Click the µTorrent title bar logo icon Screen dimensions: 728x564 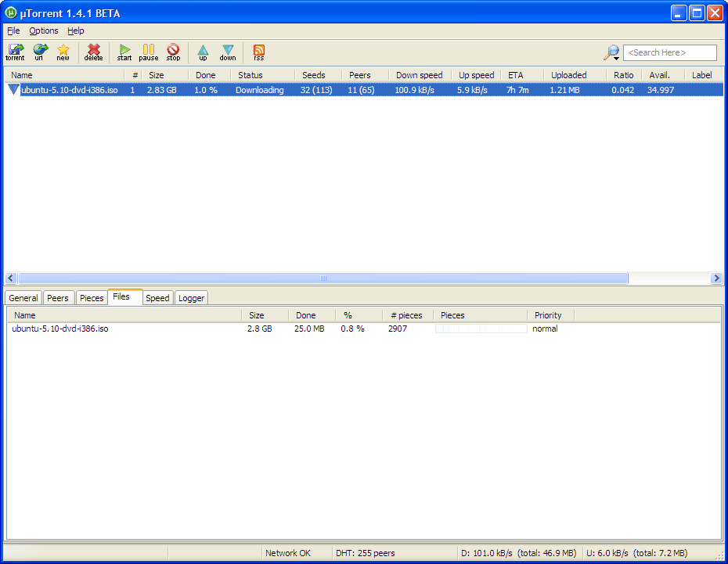[x=11, y=13]
